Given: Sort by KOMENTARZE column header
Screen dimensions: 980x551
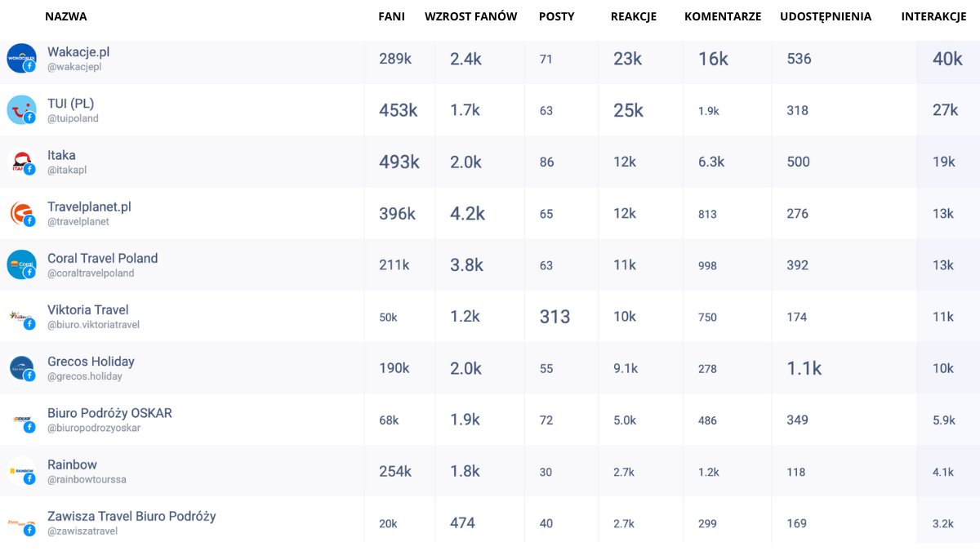Looking at the screenshot, I should point(723,16).
